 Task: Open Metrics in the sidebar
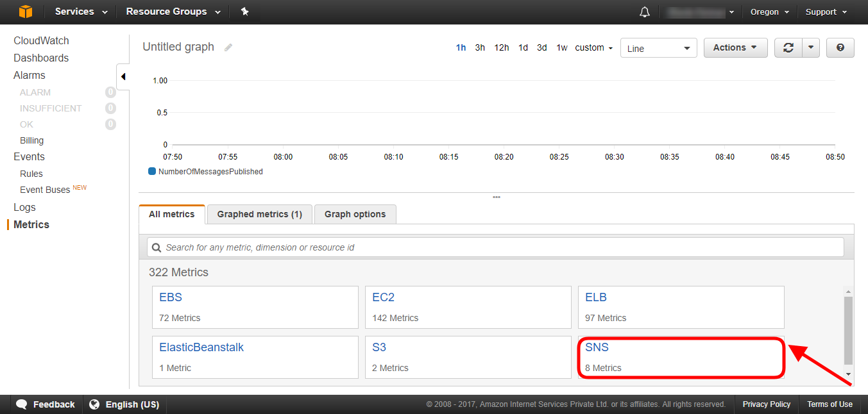click(31, 224)
